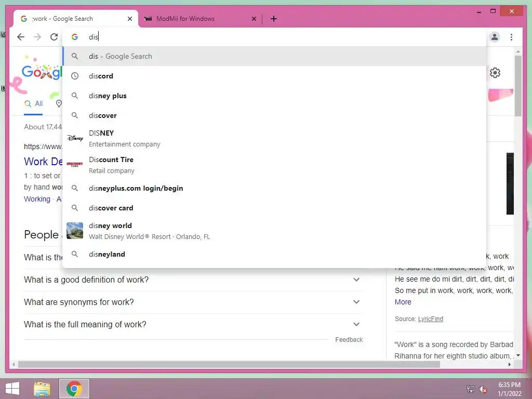Open the Working link under result
Viewport: 532px width, 399px height.
click(x=37, y=199)
